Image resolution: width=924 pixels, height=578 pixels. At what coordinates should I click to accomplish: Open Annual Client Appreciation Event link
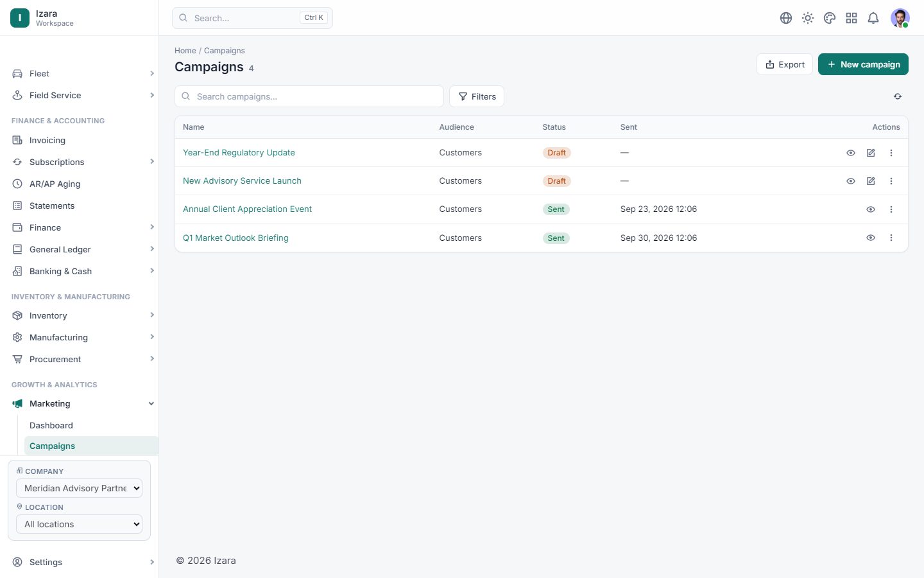click(x=247, y=209)
